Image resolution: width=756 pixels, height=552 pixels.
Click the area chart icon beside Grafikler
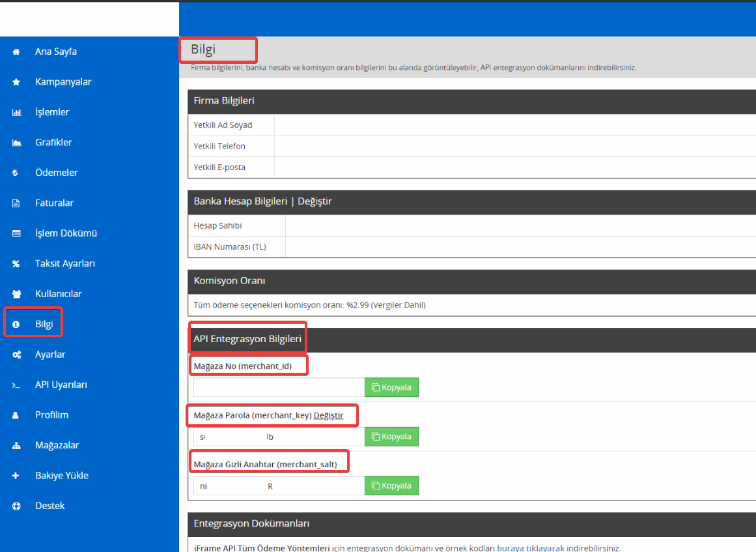[16, 143]
